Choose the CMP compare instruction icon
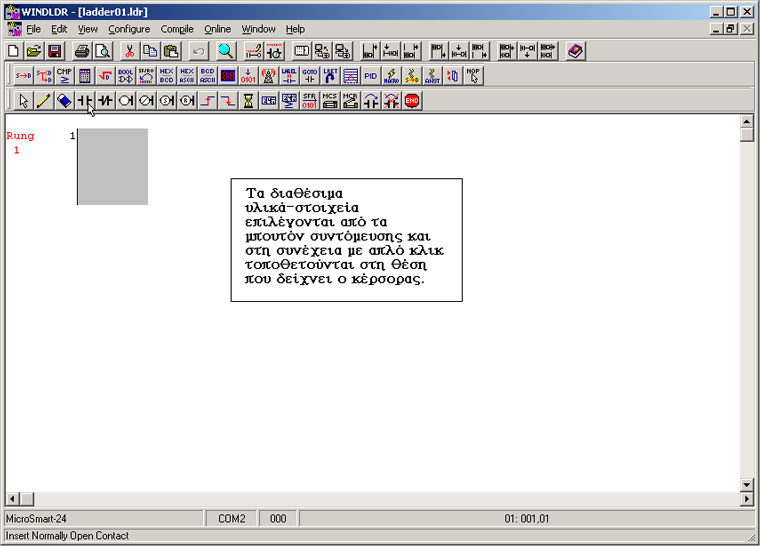The width and height of the screenshot is (760, 546). [x=64, y=75]
